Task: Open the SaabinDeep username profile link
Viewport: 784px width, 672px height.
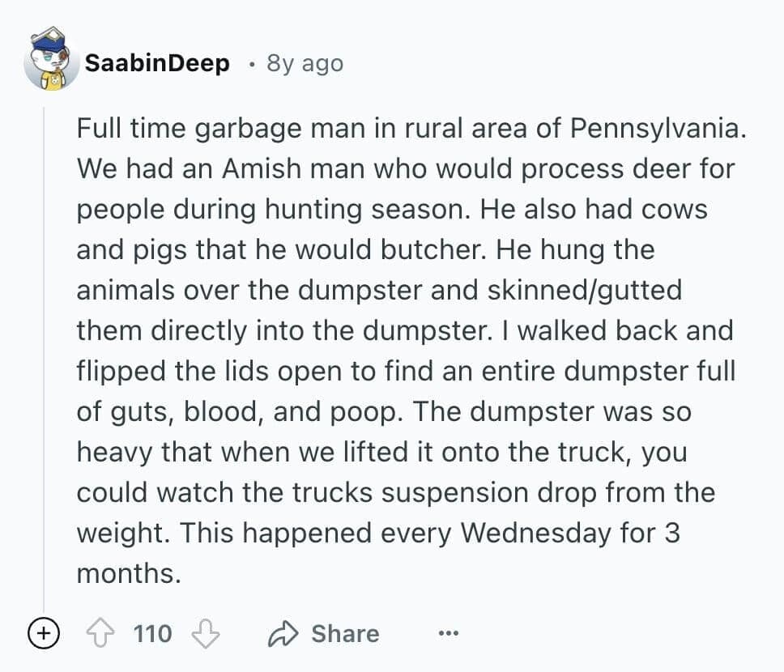Action: [157, 63]
